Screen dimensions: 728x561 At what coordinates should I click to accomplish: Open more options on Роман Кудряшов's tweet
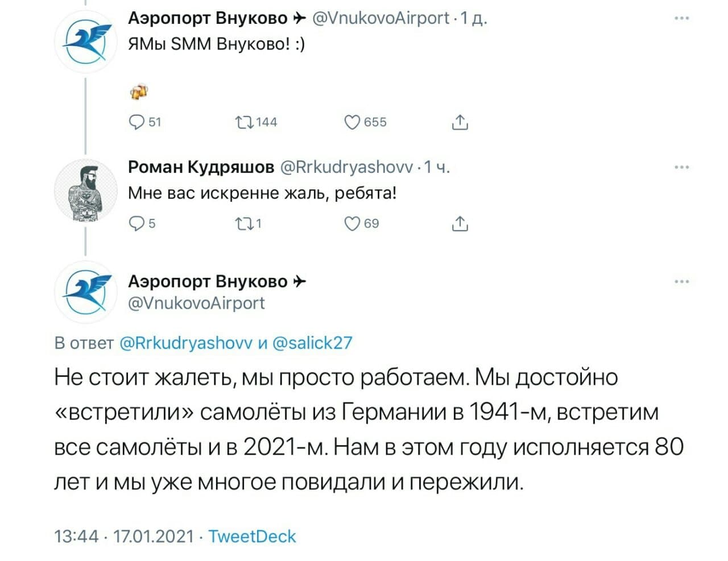coord(681,167)
